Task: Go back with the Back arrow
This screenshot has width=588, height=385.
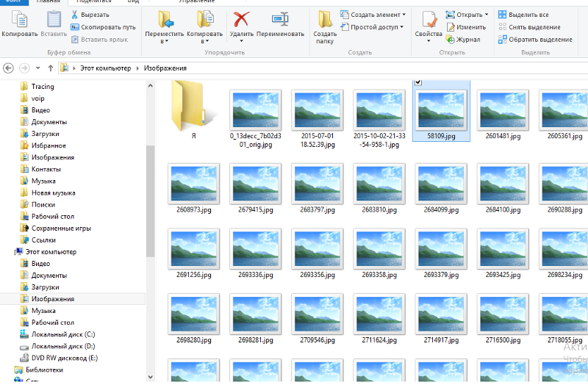Action: (x=8, y=68)
